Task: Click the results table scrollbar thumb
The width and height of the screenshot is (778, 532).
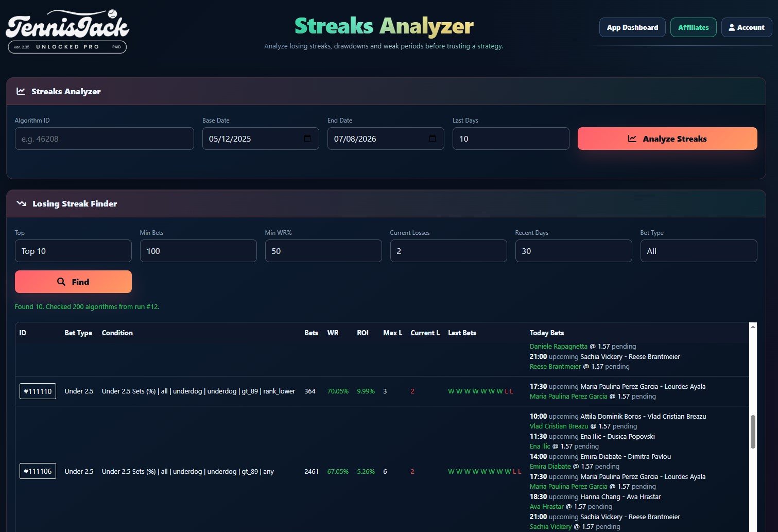Action: tap(753, 432)
